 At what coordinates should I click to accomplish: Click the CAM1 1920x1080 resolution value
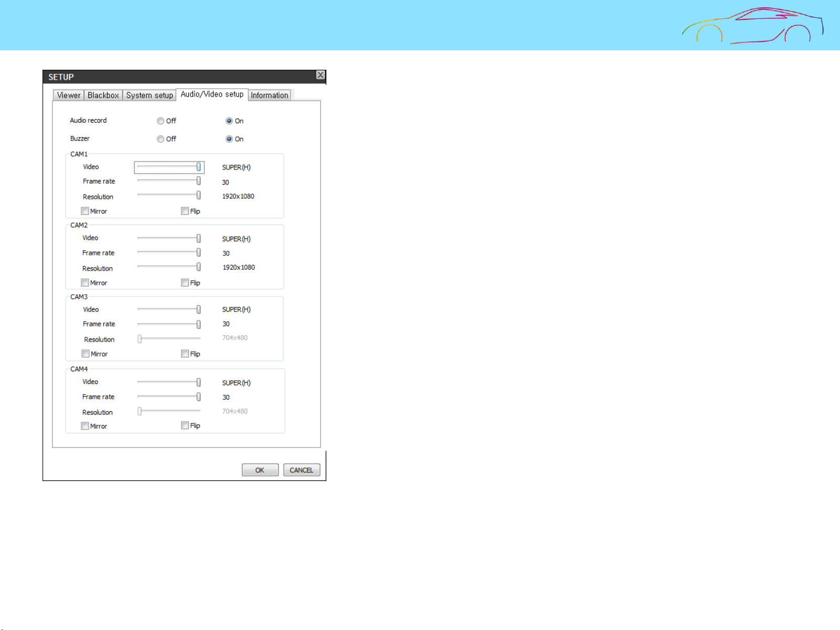[x=238, y=196]
